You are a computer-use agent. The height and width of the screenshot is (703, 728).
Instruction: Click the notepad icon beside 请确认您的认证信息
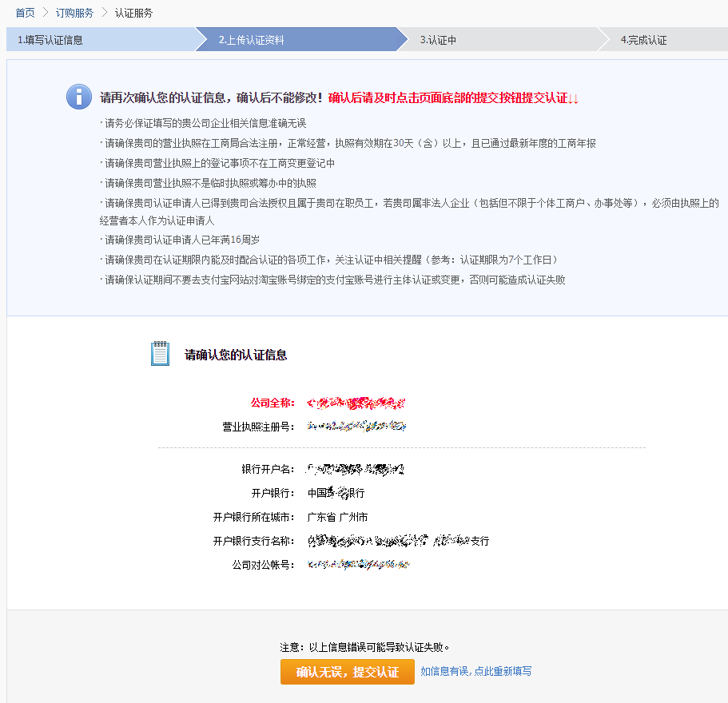point(160,354)
